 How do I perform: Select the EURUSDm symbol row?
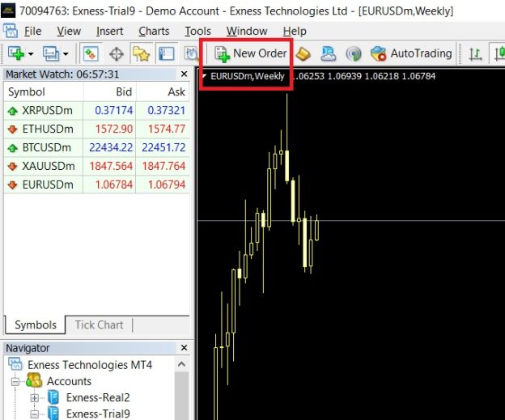tap(96, 185)
